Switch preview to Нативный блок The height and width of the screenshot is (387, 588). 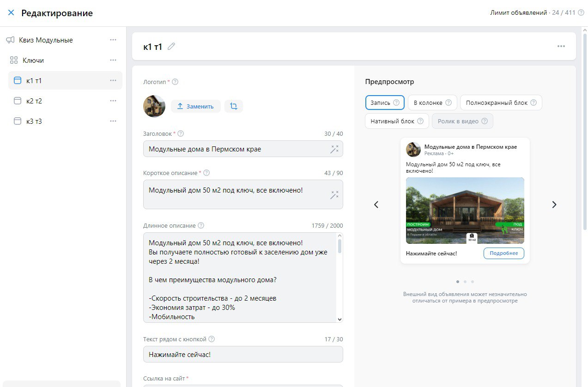coord(397,121)
